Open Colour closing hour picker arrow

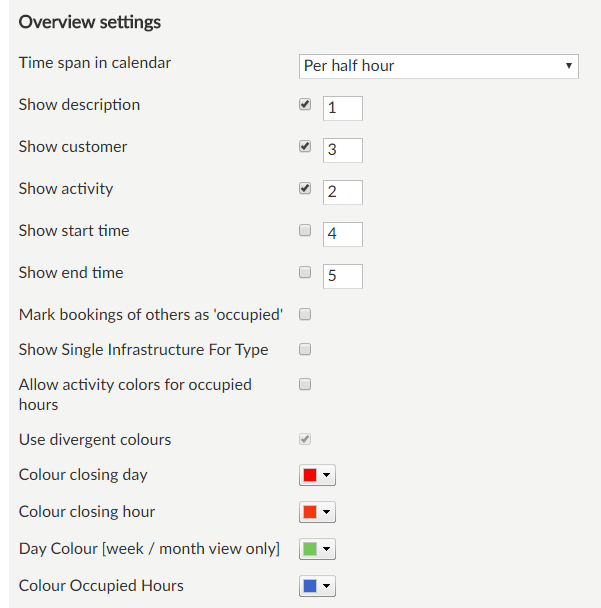point(327,513)
